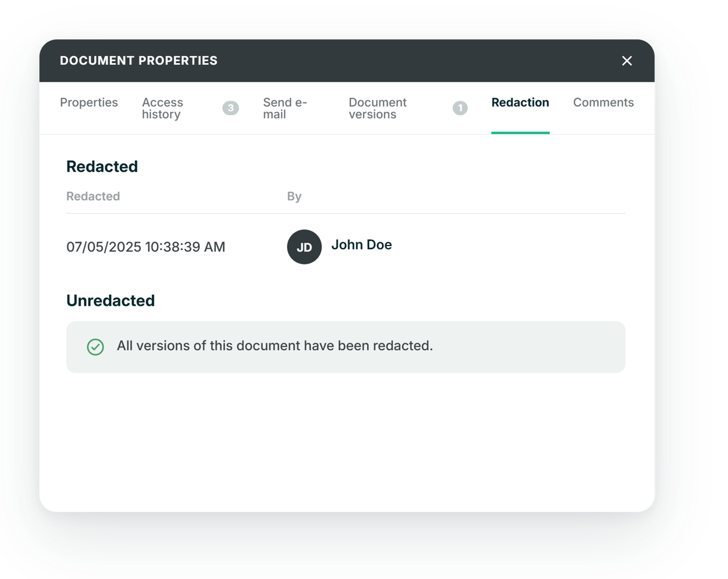Screen dimensions: 728x579
Task: Open the Comments tab
Action: click(603, 102)
